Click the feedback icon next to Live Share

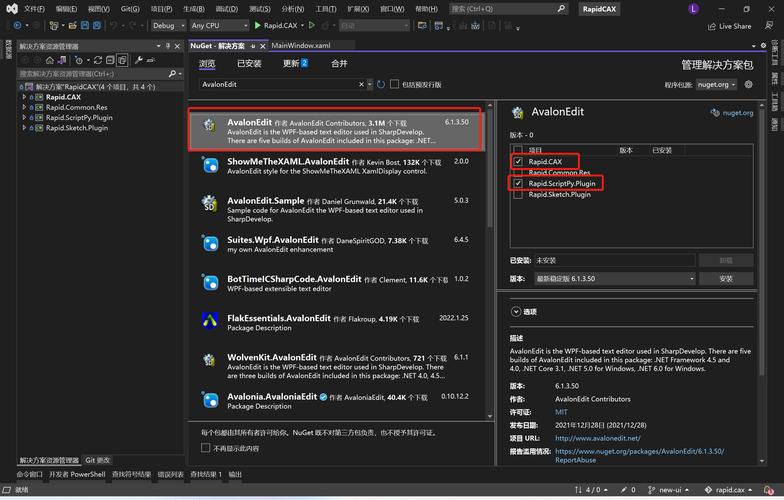[x=769, y=26]
